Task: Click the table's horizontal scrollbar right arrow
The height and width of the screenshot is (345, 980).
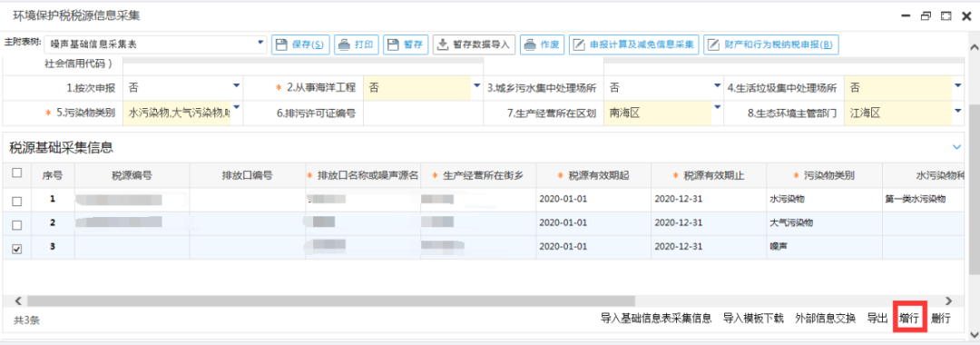Action: pos(949,301)
